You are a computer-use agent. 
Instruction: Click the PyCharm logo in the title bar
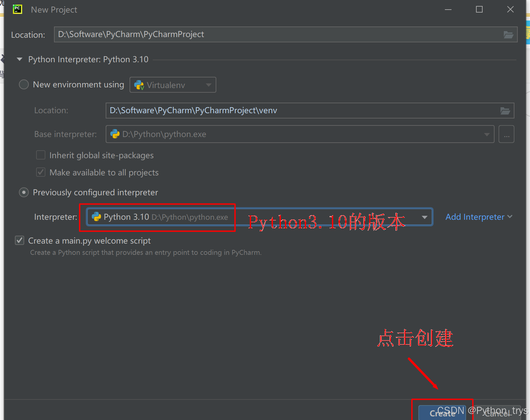click(18, 9)
